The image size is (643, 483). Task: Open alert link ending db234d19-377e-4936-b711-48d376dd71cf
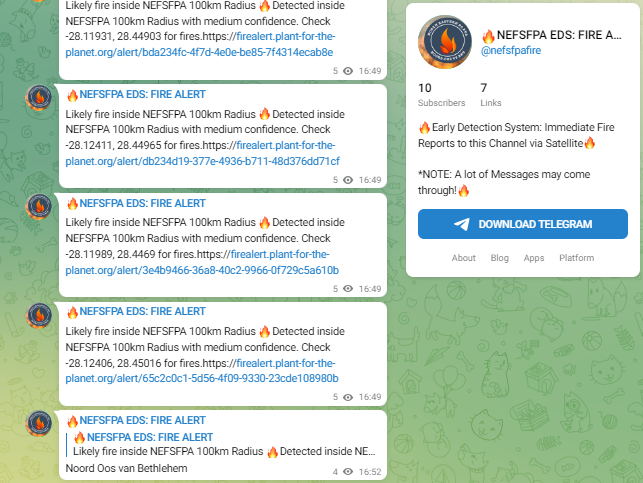coord(202,153)
